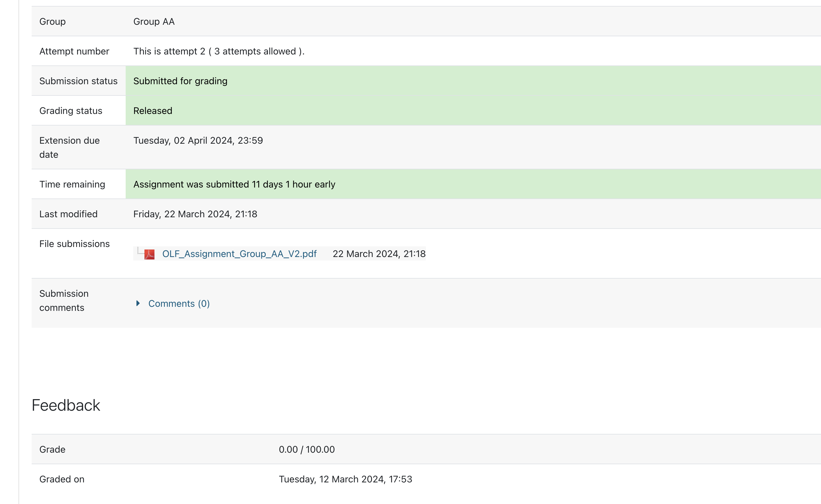The height and width of the screenshot is (504, 821).
Task: Click the Submitted for grading status cell
Action: point(180,81)
